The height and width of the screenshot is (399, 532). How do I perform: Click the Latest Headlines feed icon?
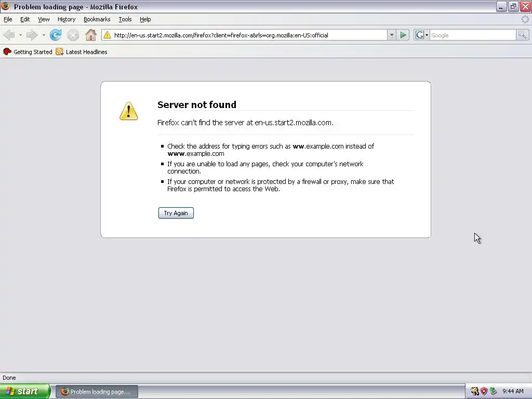coord(59,51)
